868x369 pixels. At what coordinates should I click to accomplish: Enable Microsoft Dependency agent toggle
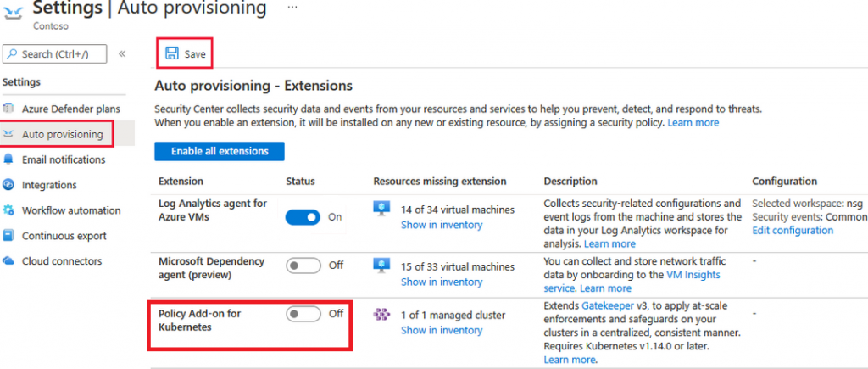pos(303,266)
